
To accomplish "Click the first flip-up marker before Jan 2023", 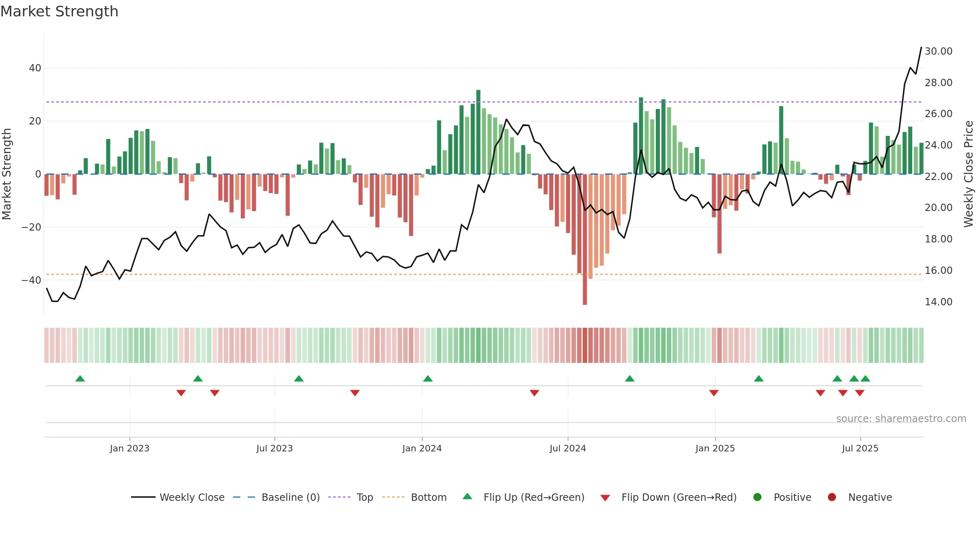I will (80, 378).
